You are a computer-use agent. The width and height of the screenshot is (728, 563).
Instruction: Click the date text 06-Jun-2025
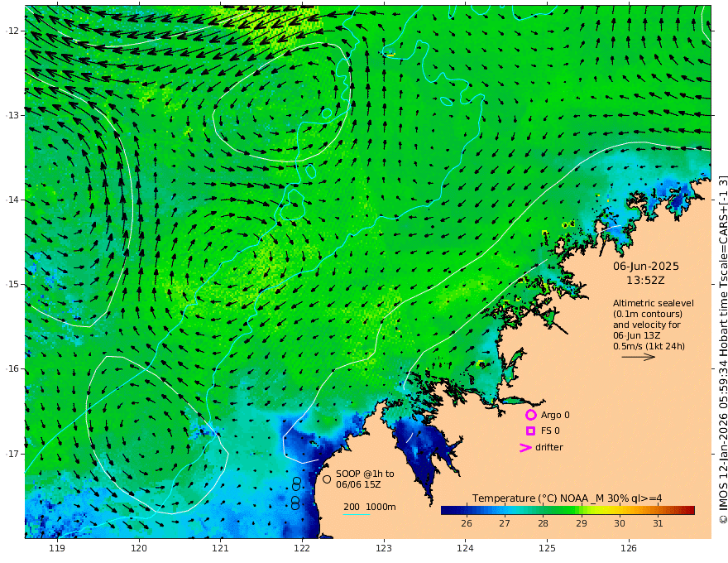click(x=646, y=267)
